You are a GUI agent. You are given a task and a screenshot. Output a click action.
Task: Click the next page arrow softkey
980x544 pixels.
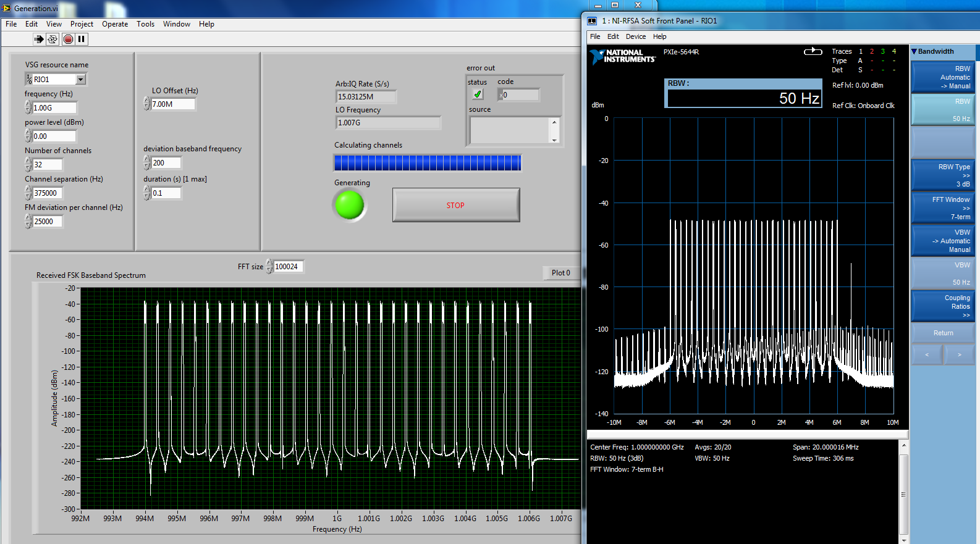tap(959, 354)
